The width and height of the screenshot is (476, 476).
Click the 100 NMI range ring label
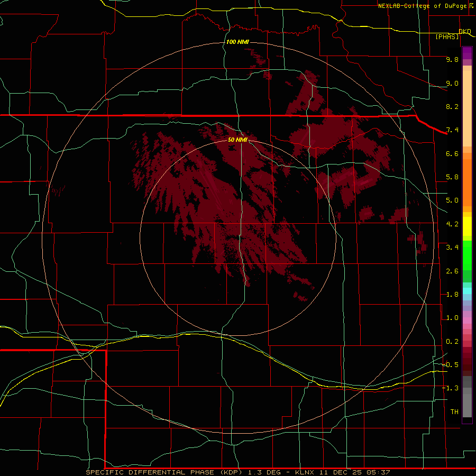pos(237,42)
